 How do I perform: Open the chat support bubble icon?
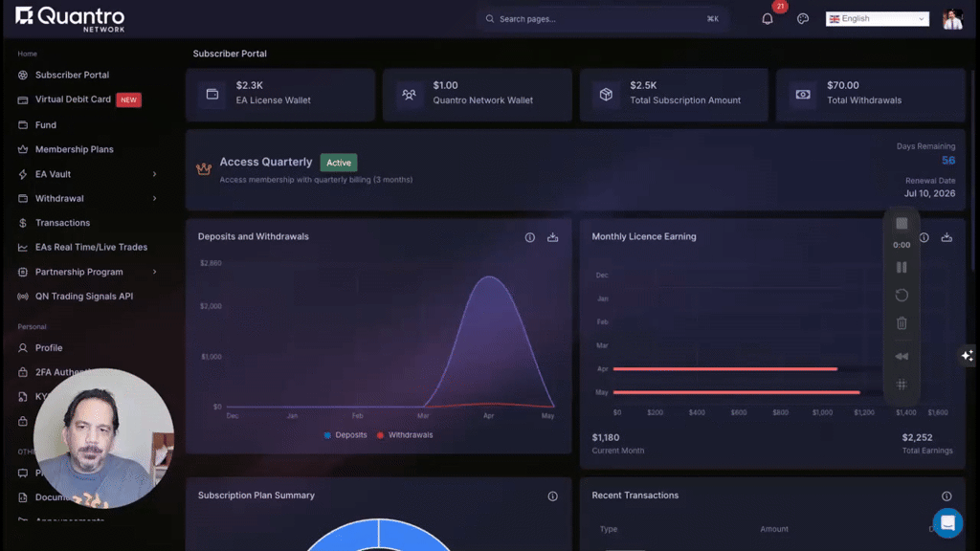click(947, 523)
